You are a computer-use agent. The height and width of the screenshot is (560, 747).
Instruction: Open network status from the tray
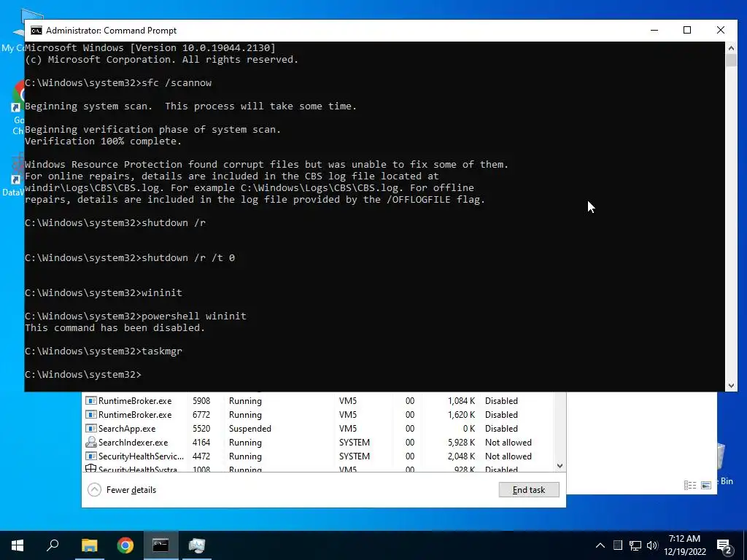coord(635,545)
